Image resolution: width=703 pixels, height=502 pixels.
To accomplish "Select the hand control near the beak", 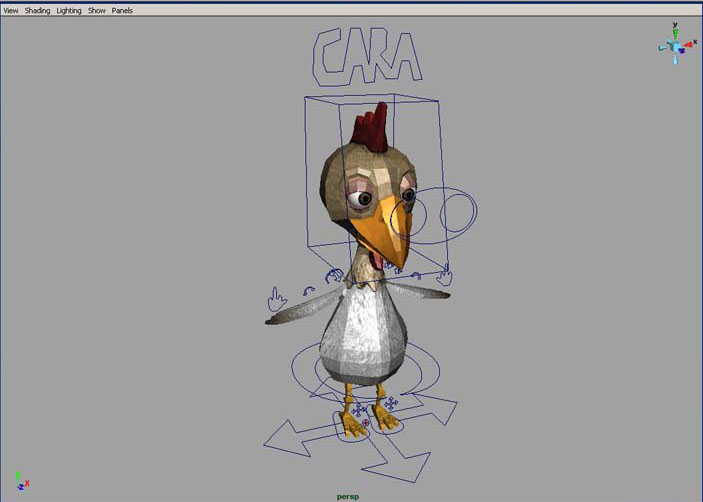I will coord(445,276).
